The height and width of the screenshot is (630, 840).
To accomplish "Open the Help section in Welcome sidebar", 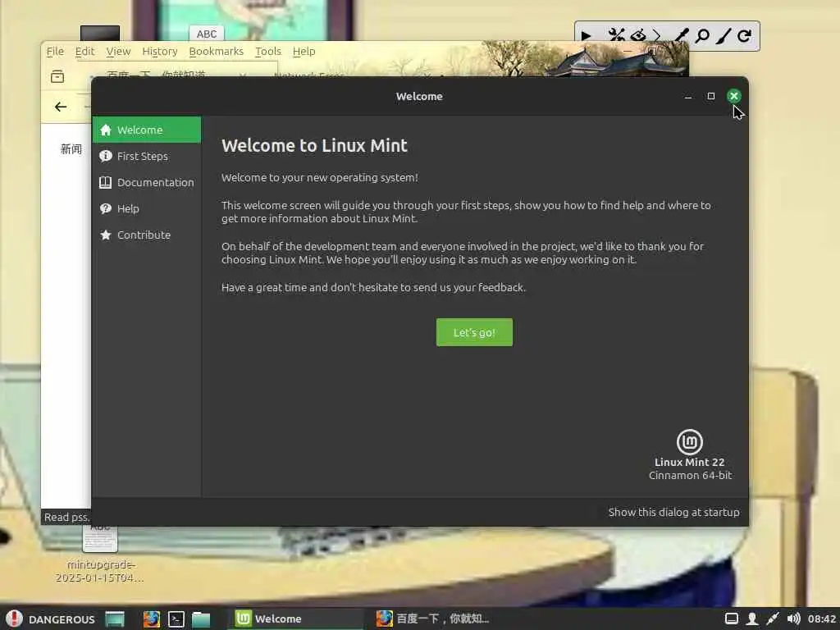I will [x=146, y=208].
